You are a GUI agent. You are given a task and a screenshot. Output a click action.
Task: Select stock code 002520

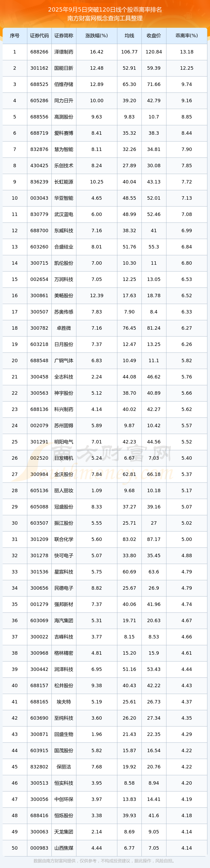[x=39, y=458]
